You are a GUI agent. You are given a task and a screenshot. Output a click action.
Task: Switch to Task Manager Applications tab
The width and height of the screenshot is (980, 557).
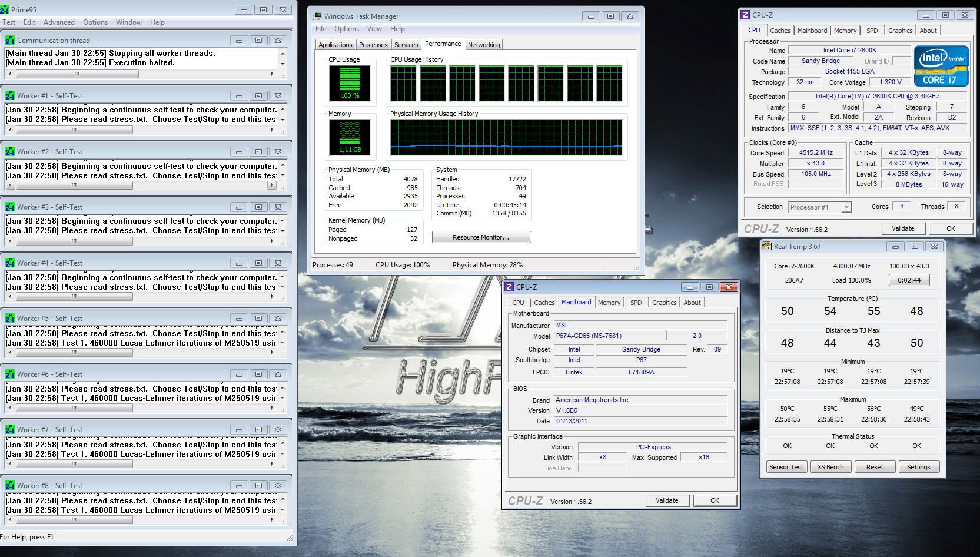[335, 45]
